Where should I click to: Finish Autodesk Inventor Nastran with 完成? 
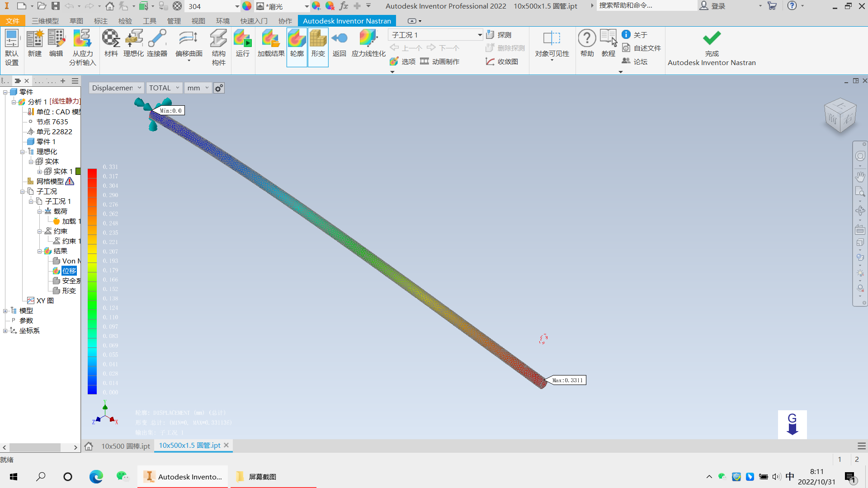pos(712,48)
